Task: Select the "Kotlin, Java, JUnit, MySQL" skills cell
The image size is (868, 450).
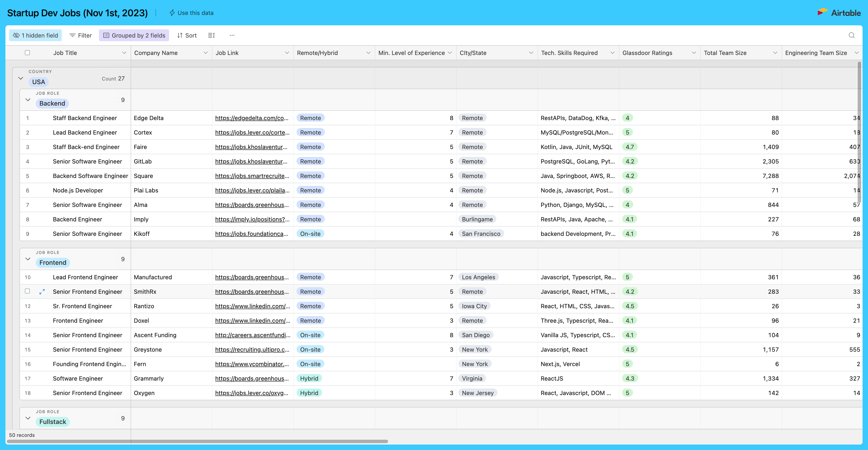Action: (578, 147)
